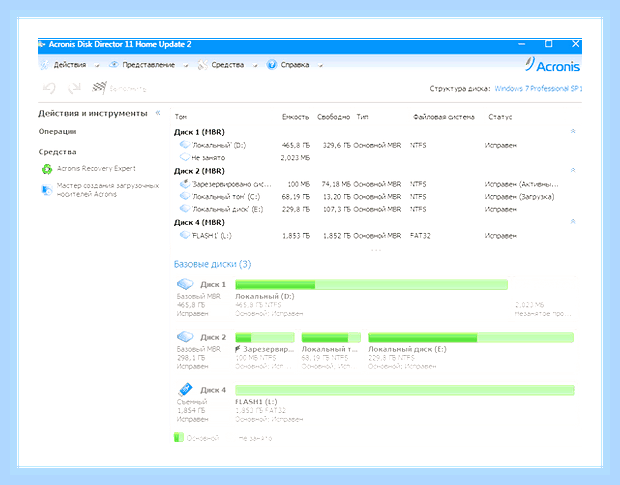Viewport: 620px width, 485px height.
Task: Click the Справка question mark icon
Action: 272,64
